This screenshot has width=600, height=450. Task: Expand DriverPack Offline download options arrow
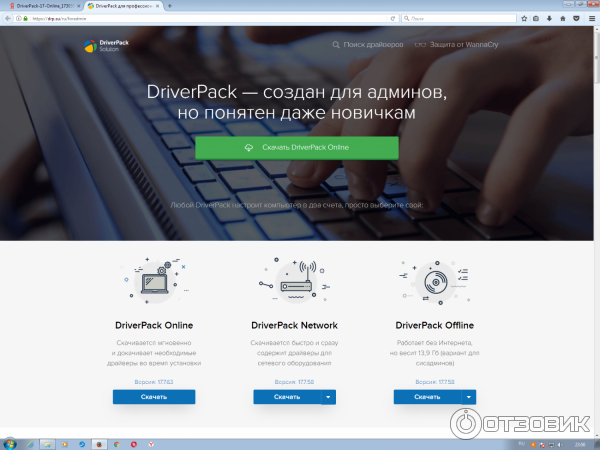click(x=469, y=397)
